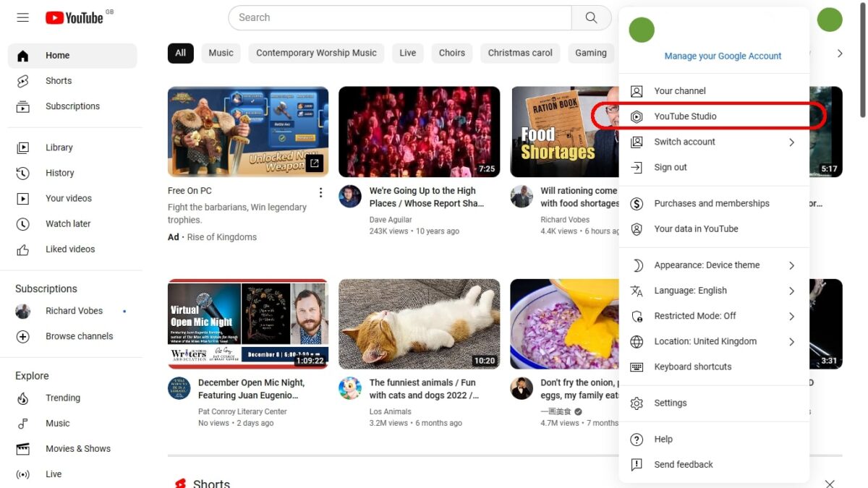Click the search magnifier button
This screenshot has height=488, width=868.
[592, 17]
